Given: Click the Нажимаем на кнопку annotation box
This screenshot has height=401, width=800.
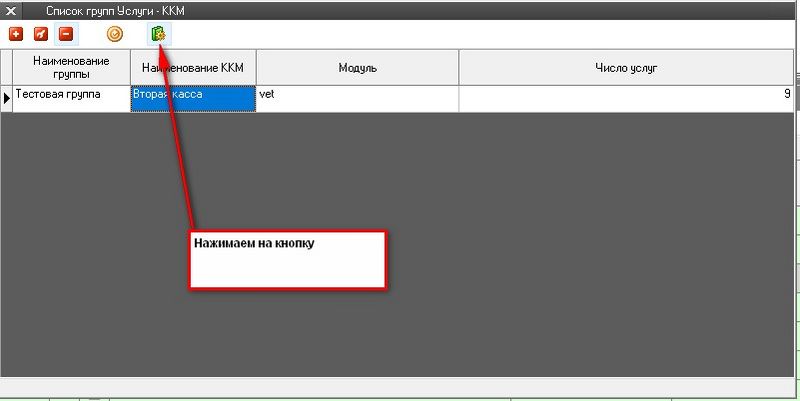Looking at the screenshot, I should tap(287, 261).
